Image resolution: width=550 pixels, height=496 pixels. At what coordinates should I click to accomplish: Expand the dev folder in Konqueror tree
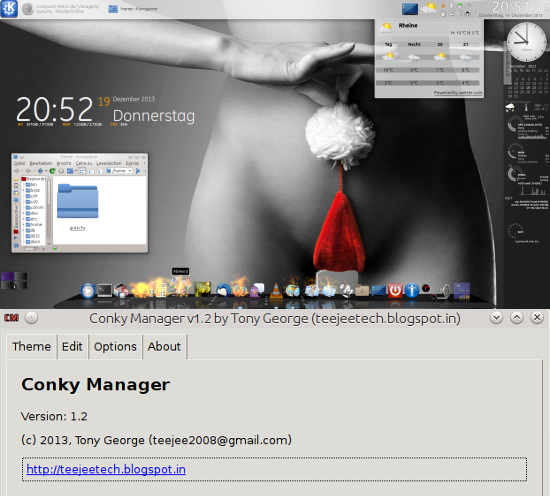[24, 213]
